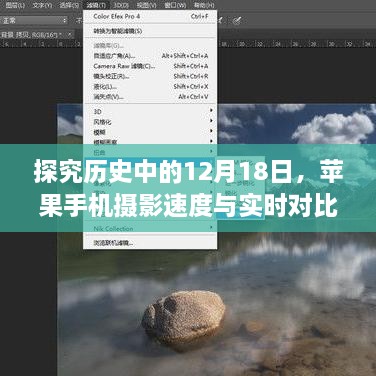Expand the 风格化 submenu arrow

(211, 120)
